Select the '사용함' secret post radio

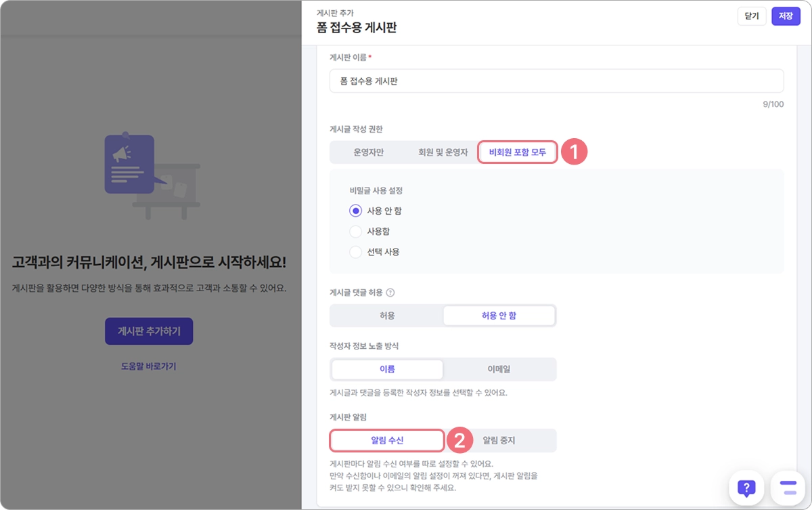(x=356, y=232)
